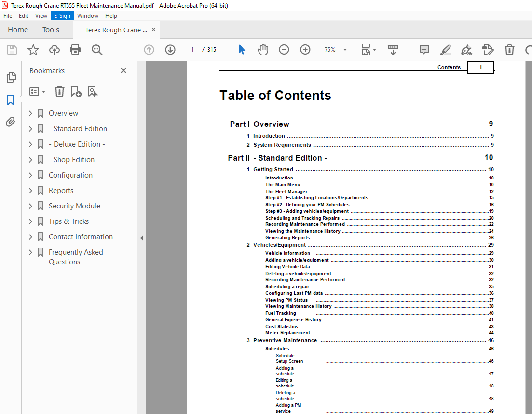Click the stamp/edit tool icon
This screenshot has height=414, width=532.
[488, 50]
